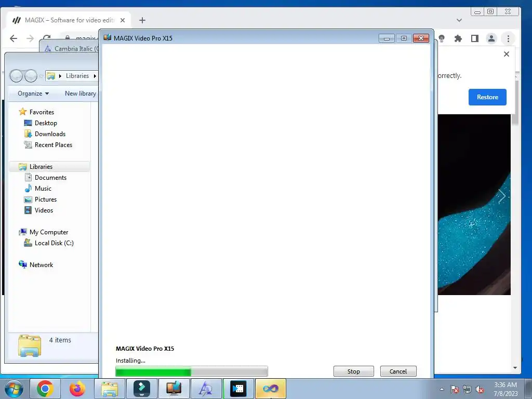
Task: Stop the MAGIX Video Pro X15 installation
Action: pos(353,371)
